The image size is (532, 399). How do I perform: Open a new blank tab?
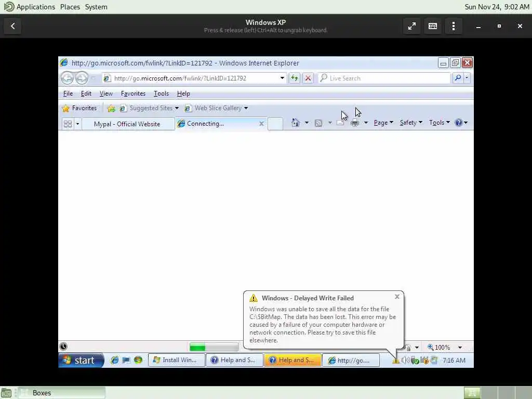coord(275,124)
